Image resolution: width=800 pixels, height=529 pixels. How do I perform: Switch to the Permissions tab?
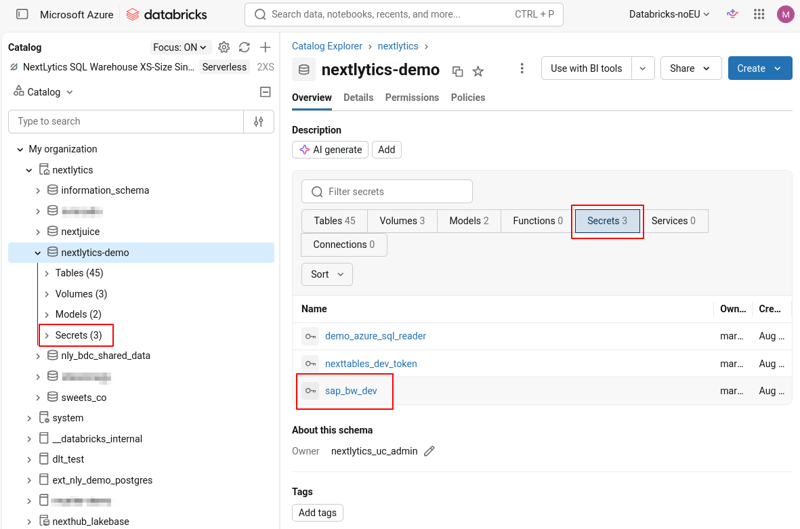(412, 97)
